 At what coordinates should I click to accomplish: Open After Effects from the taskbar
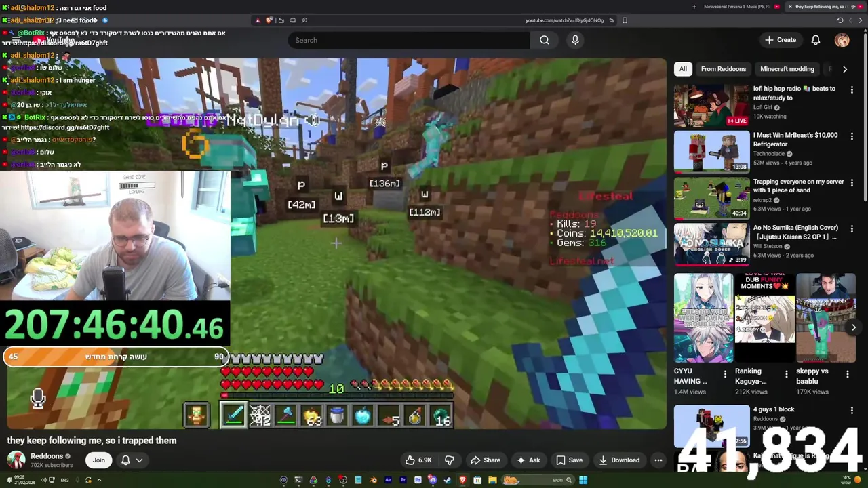coord(388,480)
